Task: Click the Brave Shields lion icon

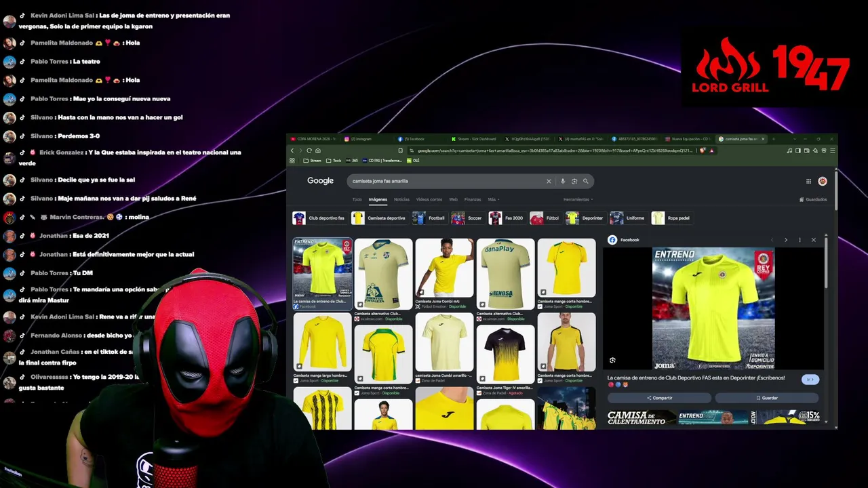Action: pyautogui.click(x=703, y=150)
